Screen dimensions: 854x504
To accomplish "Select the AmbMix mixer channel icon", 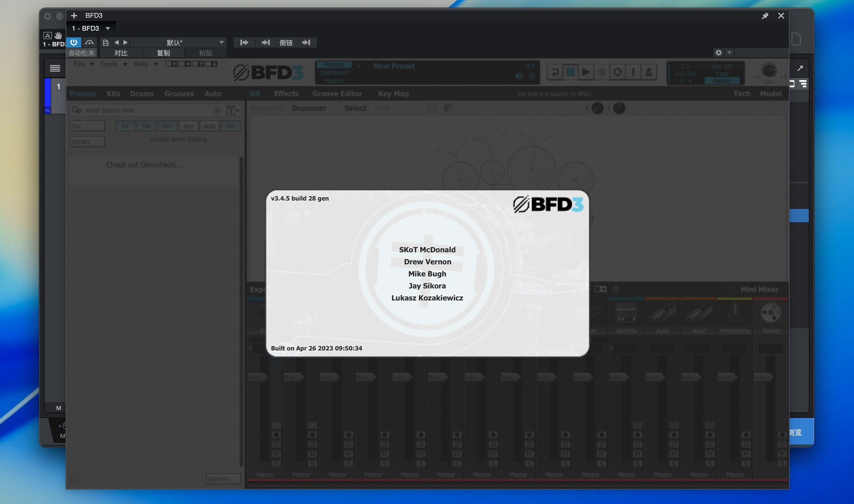I will point(626,313).
